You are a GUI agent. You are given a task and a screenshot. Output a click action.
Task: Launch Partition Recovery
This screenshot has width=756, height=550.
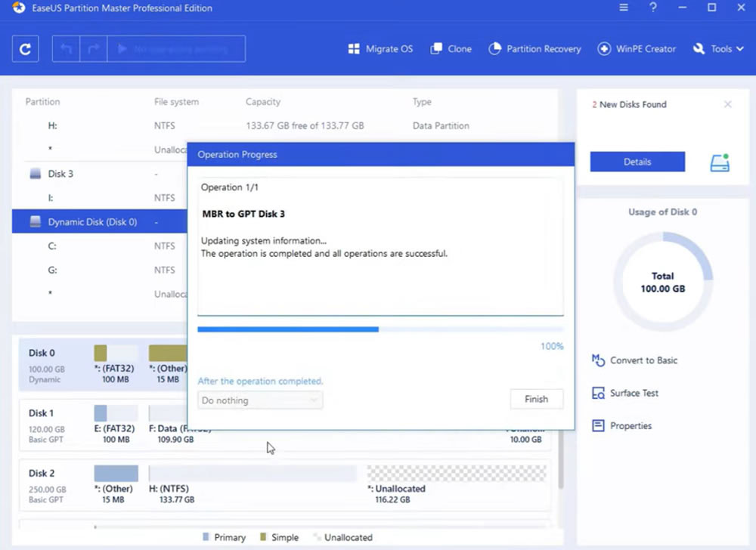click(x=534, y=48)
